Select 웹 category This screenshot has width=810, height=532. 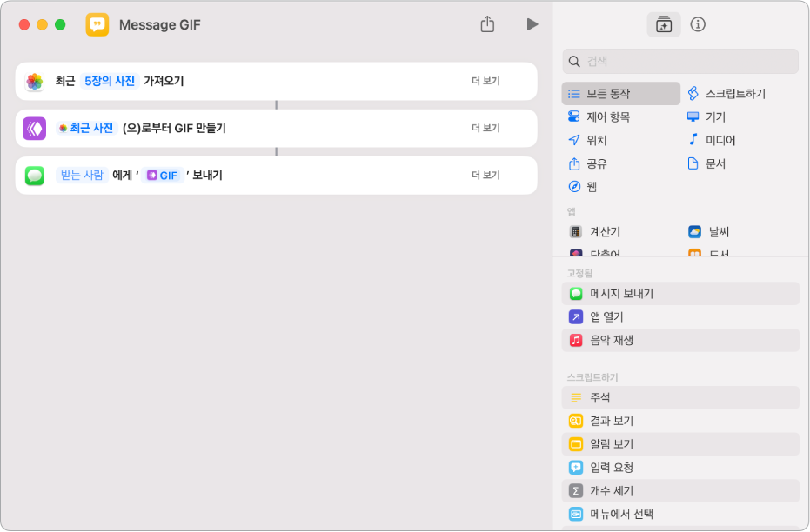583,186
